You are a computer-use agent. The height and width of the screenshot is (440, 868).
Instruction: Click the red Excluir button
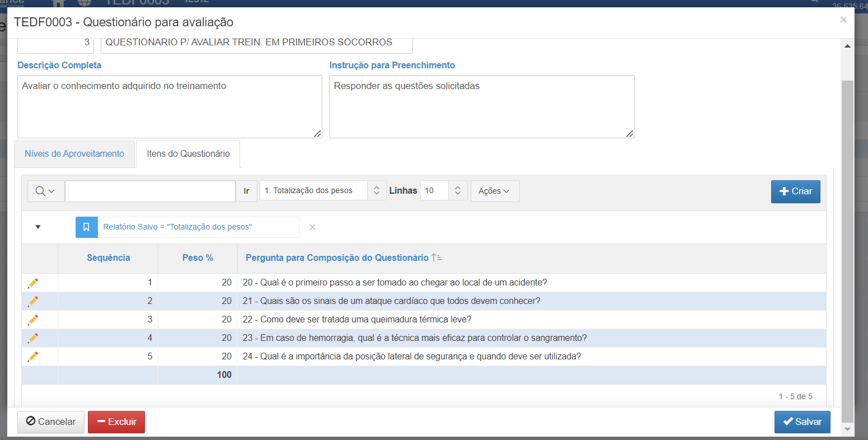(x=116, y=422)
